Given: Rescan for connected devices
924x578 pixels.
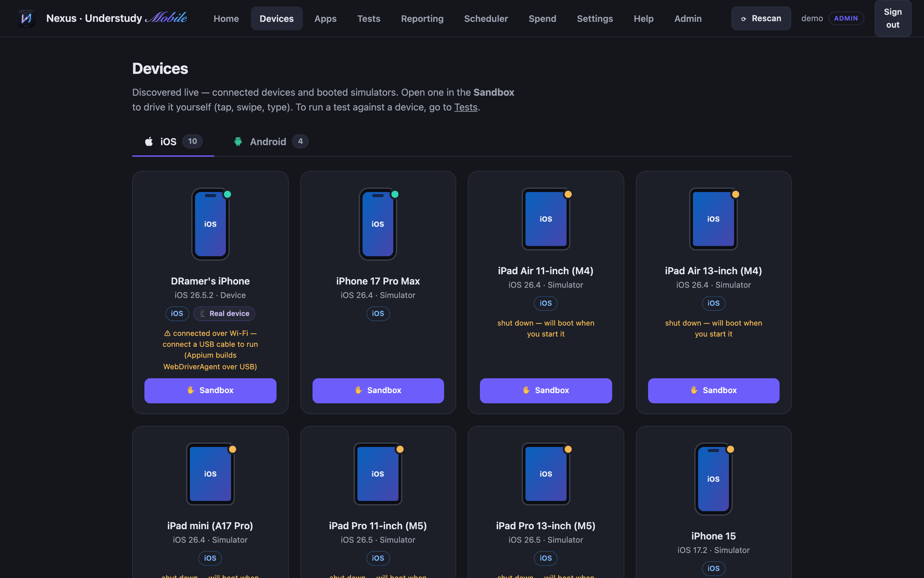Looking at the screenshot, I should tap(761, 18).
